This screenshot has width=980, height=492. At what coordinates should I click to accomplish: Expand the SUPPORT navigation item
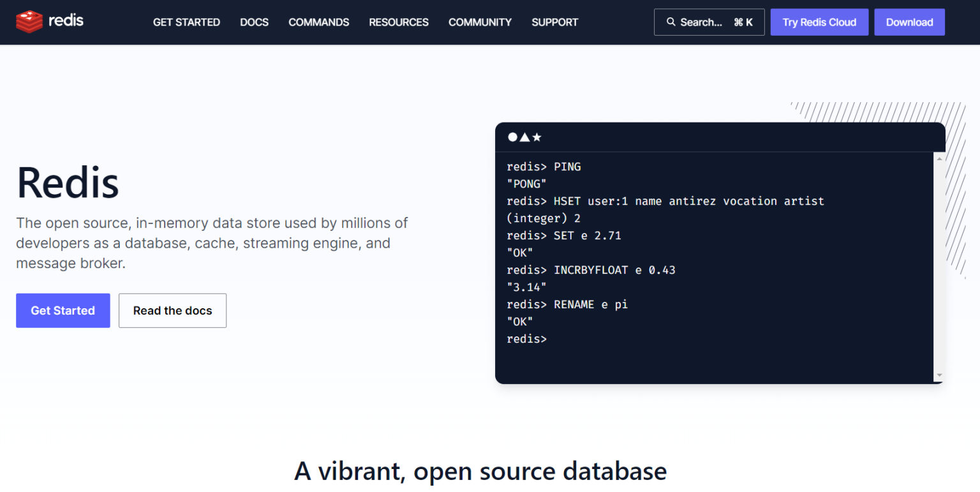tap(554, 22)
